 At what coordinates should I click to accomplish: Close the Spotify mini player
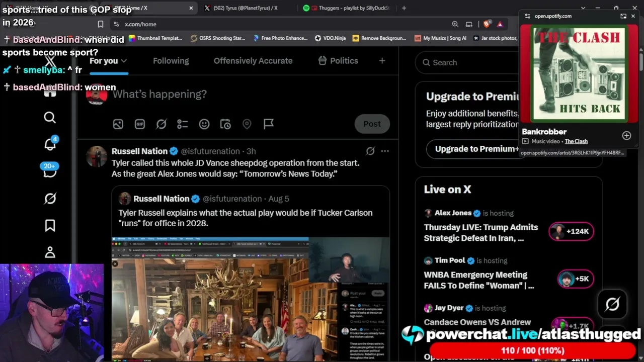pyautogui.click(x=633, y=16)
